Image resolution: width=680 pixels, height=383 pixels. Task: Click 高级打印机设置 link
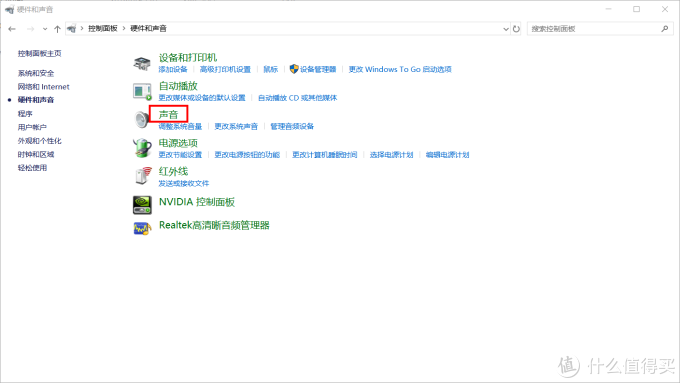tap(225, 69)
